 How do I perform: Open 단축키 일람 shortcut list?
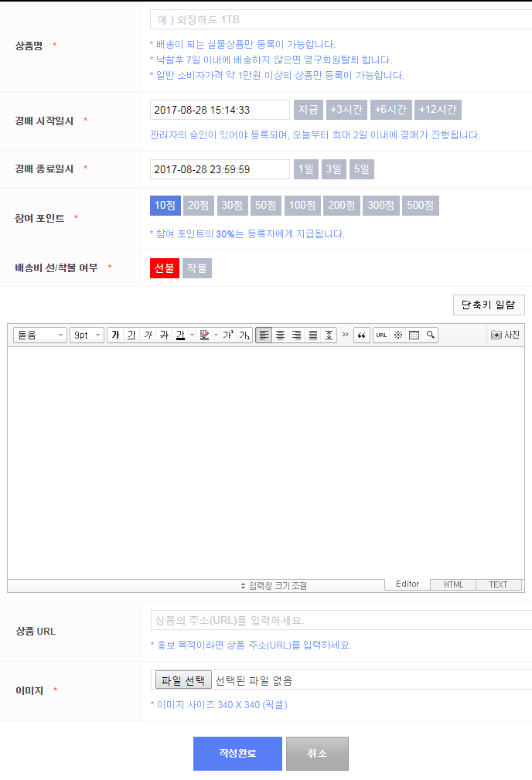[x=489, y=305]
